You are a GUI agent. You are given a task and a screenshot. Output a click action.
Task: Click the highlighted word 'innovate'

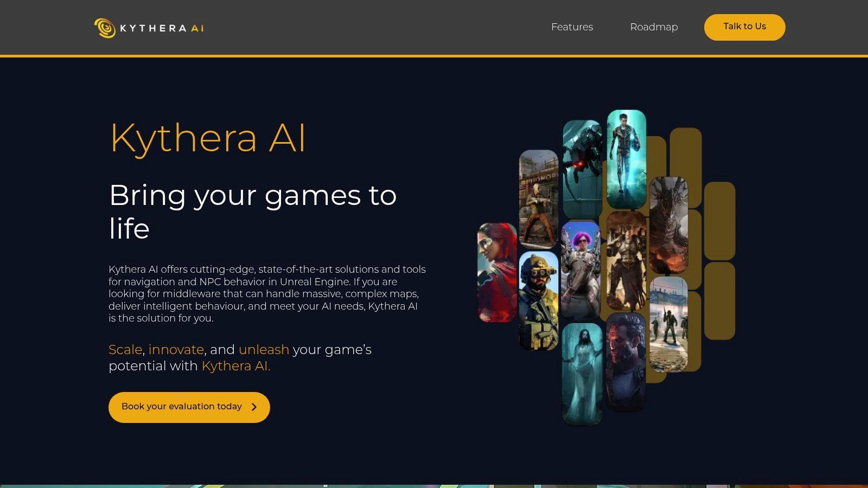point(176,350)
